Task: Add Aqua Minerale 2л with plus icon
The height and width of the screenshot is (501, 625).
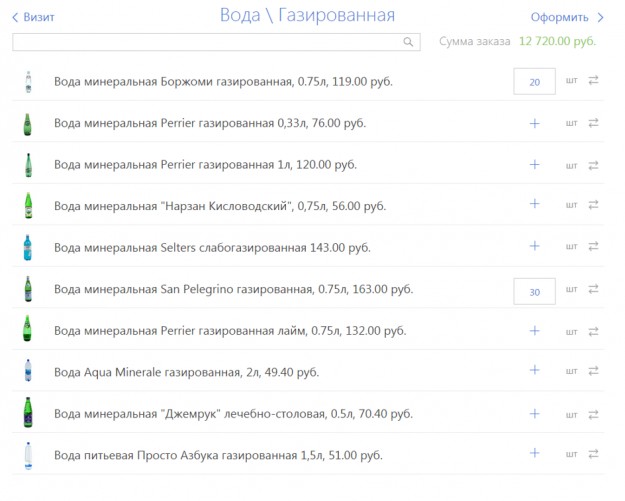Action: tap(534, 370)
